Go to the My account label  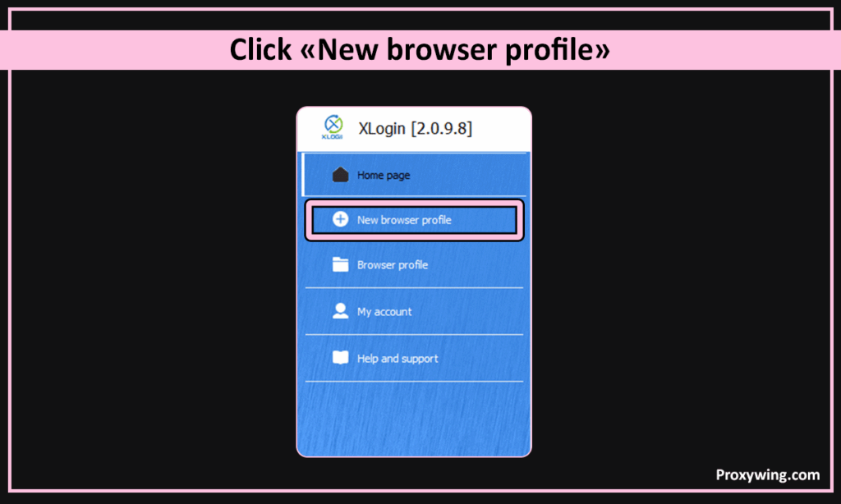coord(384,312)
